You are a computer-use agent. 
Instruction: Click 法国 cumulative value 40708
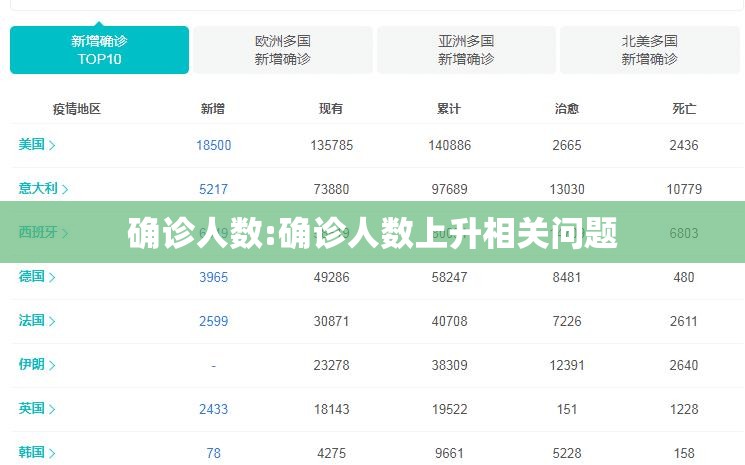[x=449, y=322]
